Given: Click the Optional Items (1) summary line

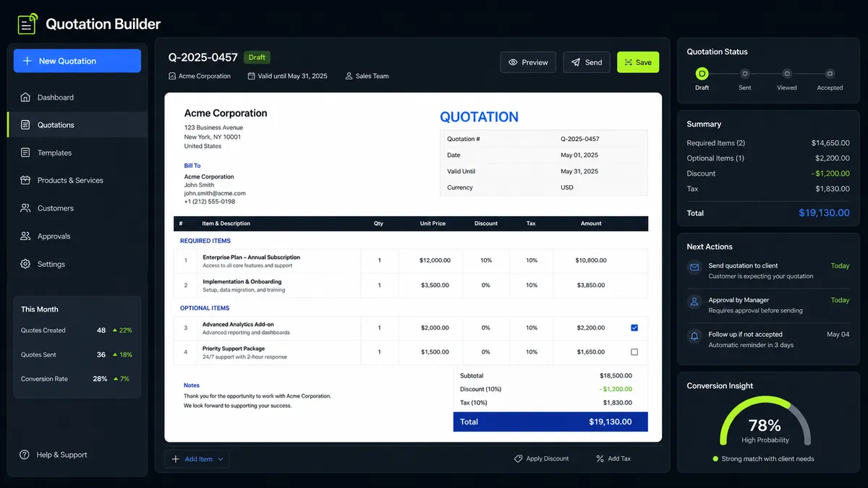Looking at the screenshot, I should (768, 158).
